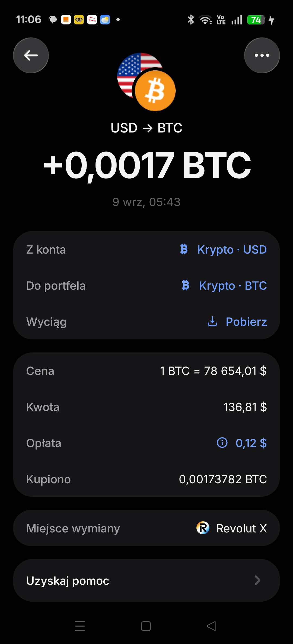Tap the Android home square button

pyautogui.click(x=146, y=626)
